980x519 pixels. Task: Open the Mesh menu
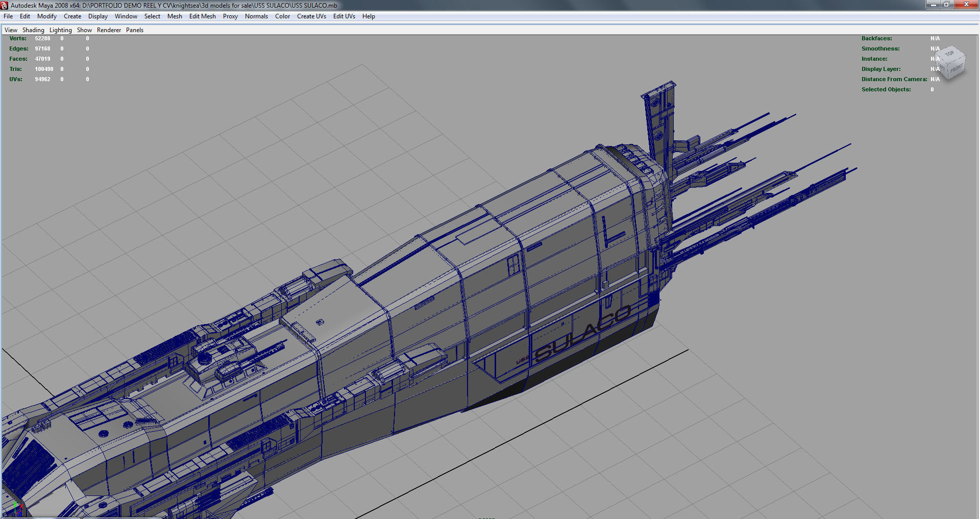(x=175, y=16)
